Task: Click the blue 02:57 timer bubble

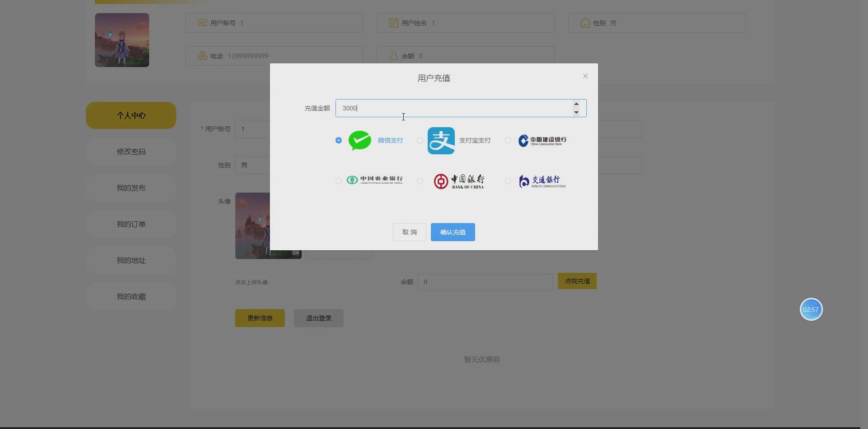Action: tap(811, 310)
